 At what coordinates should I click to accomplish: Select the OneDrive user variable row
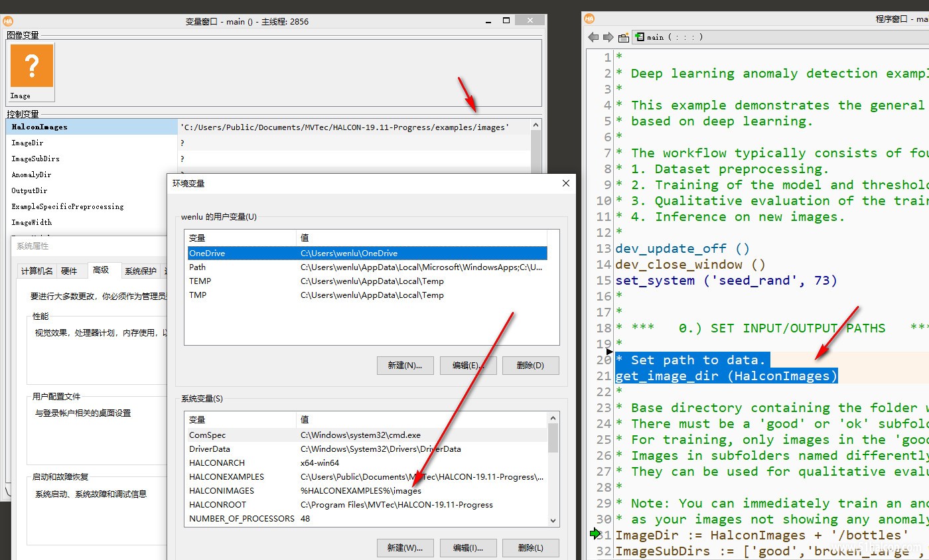pyautogui.click(x=367, y=253)
